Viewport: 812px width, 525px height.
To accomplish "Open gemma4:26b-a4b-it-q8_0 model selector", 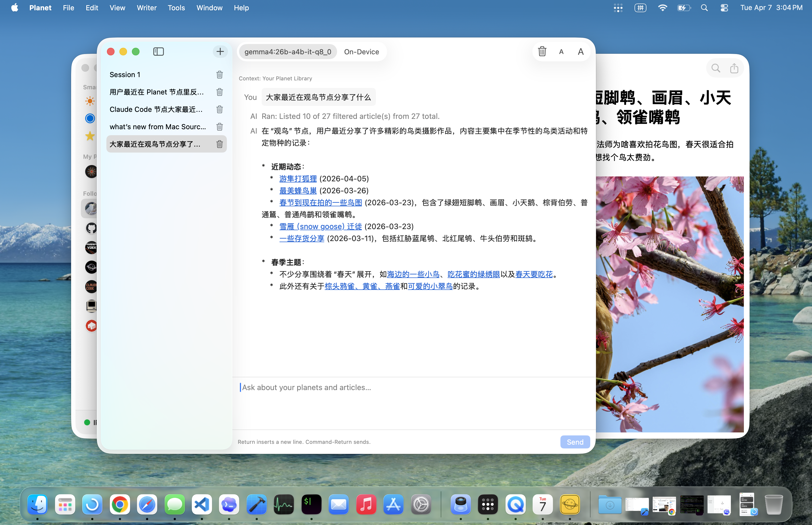I will [288, 52].
